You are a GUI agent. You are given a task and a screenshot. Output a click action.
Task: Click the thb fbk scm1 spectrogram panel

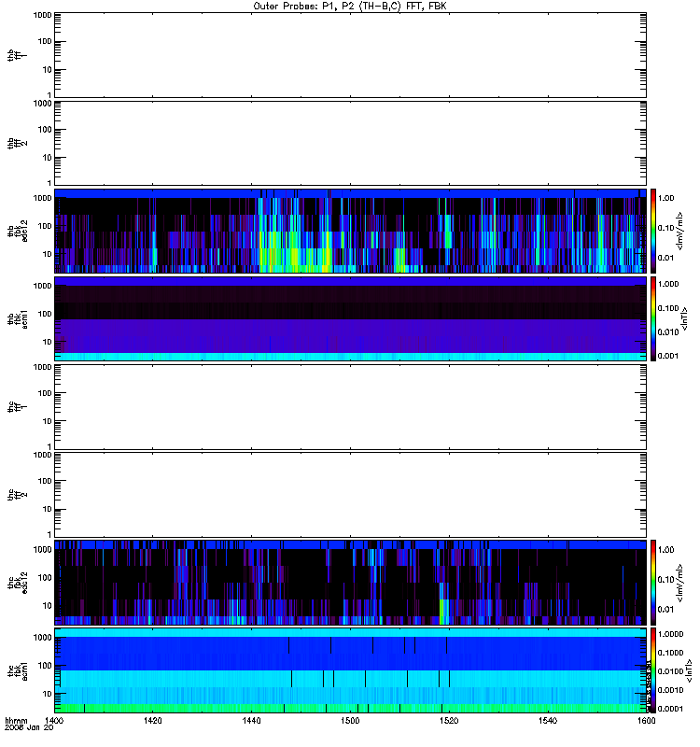pyautogui.click(x=350, y=318)
